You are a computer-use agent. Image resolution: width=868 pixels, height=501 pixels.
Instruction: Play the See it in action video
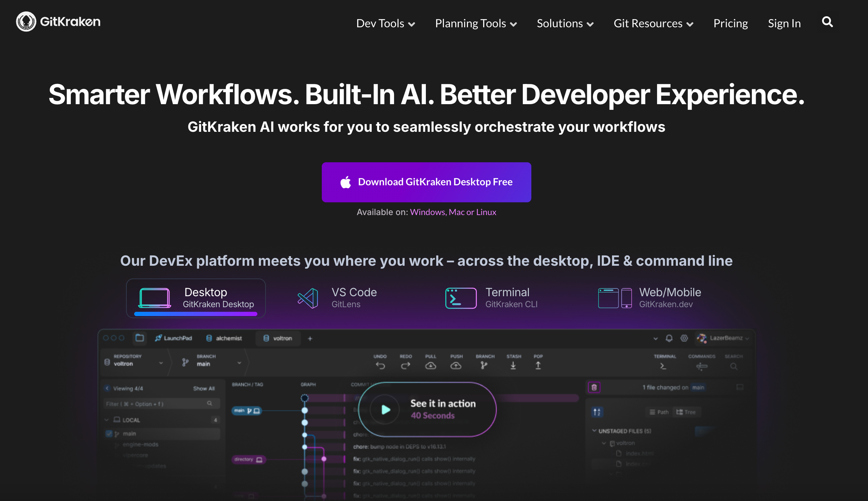click(386, 410)
